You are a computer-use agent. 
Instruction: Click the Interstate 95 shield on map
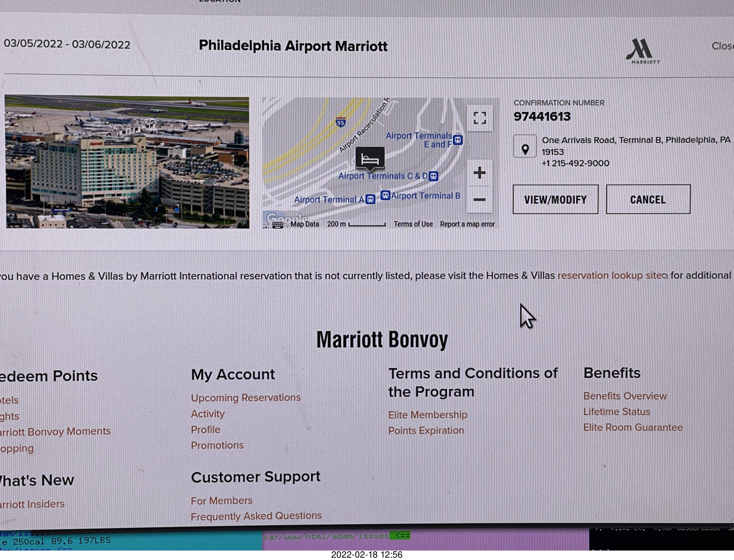click(x=340, y=122)
